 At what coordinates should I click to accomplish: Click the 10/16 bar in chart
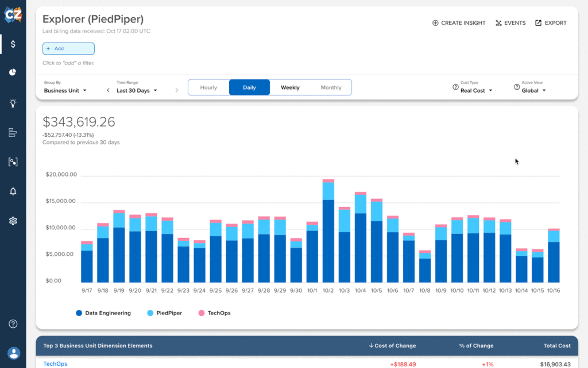click(554, 256)
